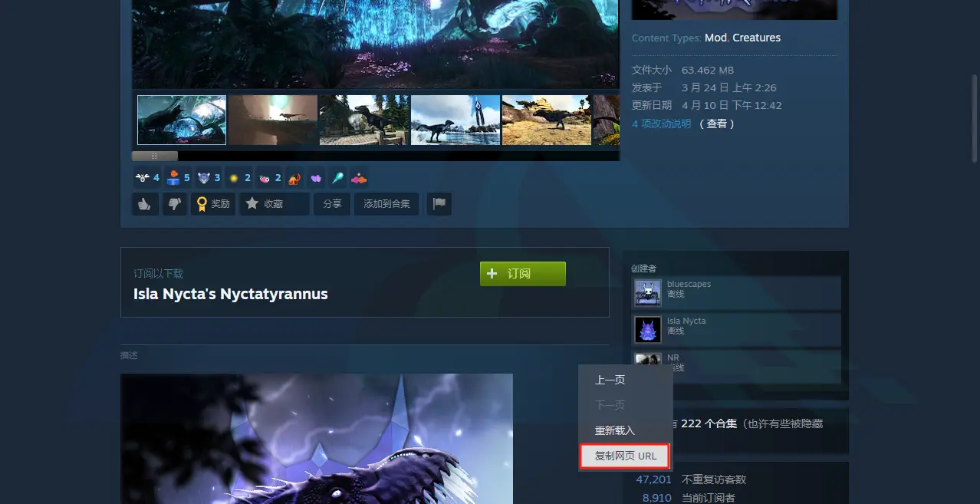Click the Creatures content type tag
Viewport: 980px width, 504px height.
[756, 38]
